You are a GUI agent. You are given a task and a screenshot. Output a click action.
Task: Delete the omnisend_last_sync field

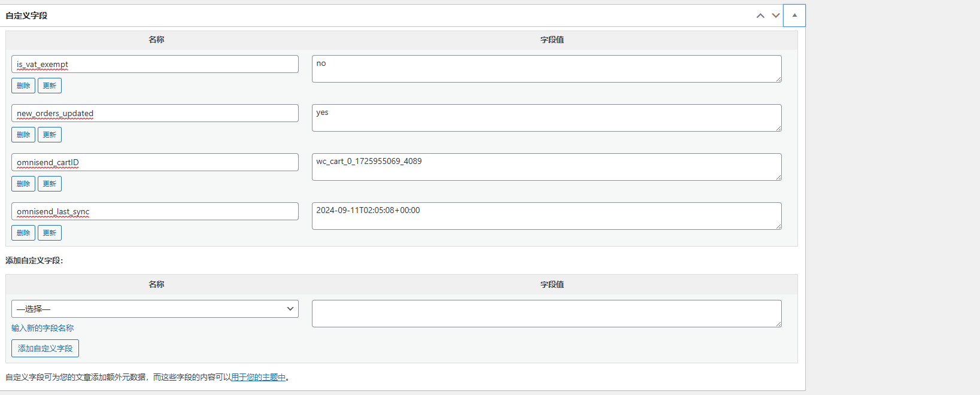click(x=23, y=233)
